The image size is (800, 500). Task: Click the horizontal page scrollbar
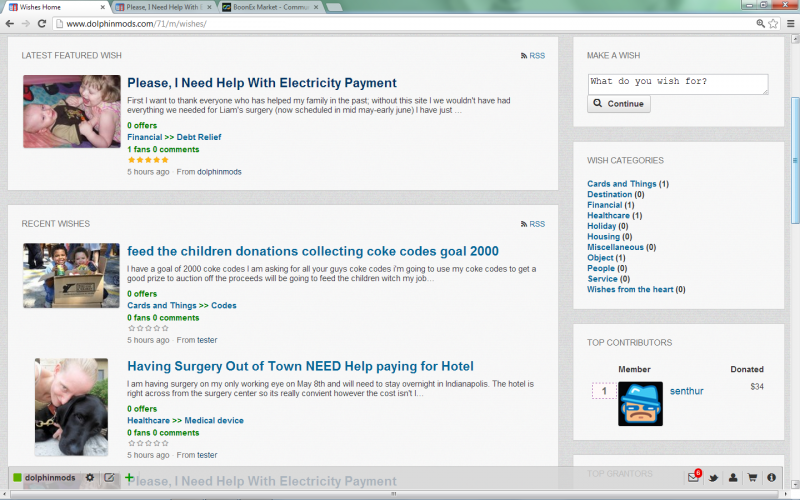393,494
